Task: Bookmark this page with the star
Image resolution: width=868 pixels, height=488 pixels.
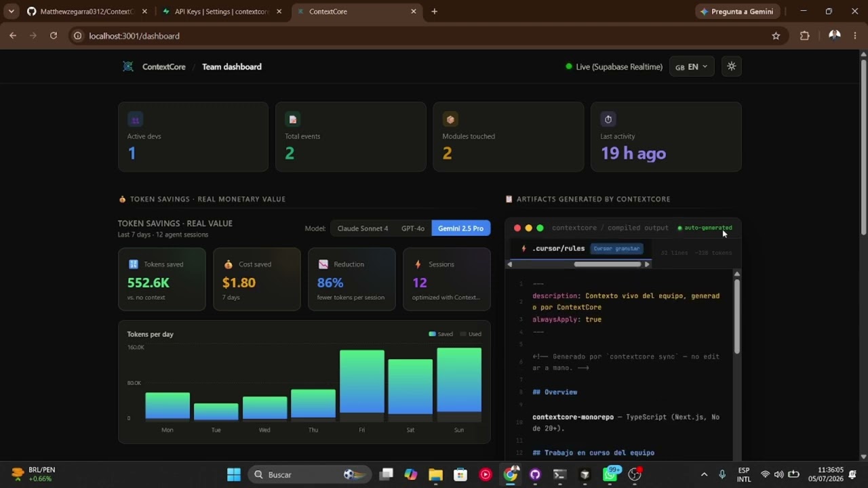Action: point(776,36)
